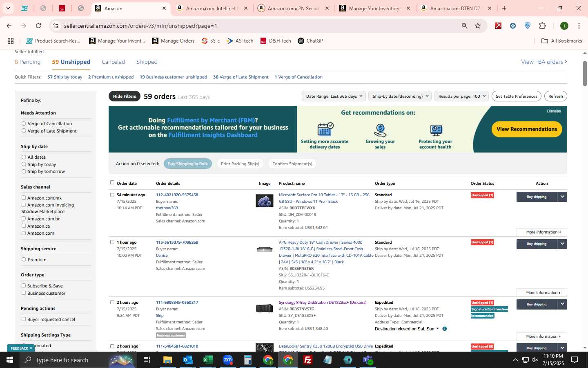Click the info icon beside Destination closed

coord(445,329)
